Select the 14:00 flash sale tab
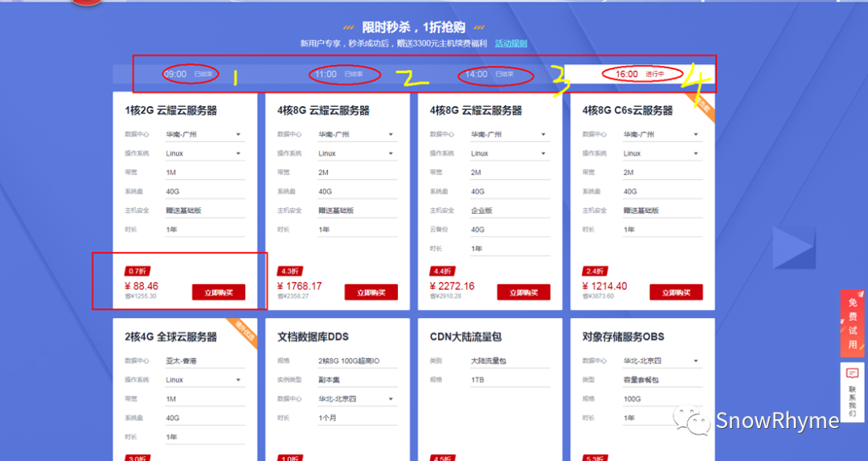The height and width of the screenshot is (461, 868). tap(489, 74)
